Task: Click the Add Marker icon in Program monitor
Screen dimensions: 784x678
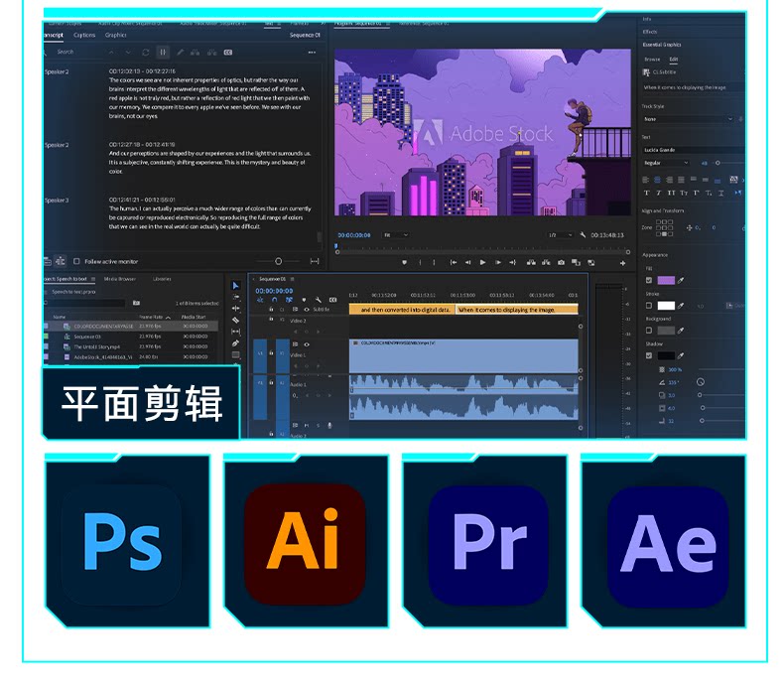Action: click(x=404, y=262)
